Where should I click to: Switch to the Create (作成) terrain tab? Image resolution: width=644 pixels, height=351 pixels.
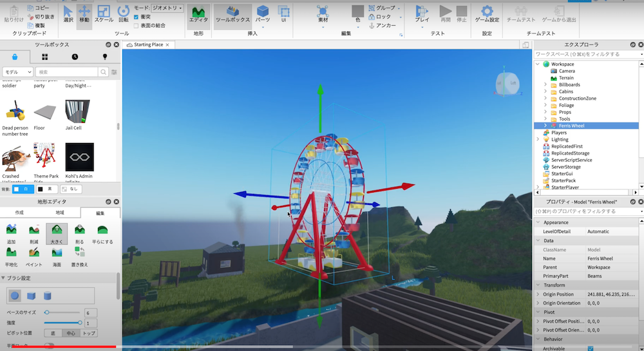pos(19,212)
